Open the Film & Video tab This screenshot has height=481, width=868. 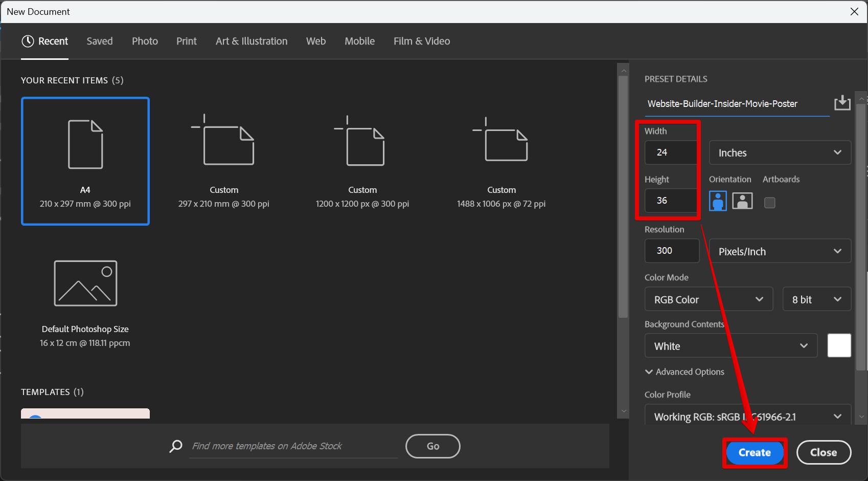422,41
